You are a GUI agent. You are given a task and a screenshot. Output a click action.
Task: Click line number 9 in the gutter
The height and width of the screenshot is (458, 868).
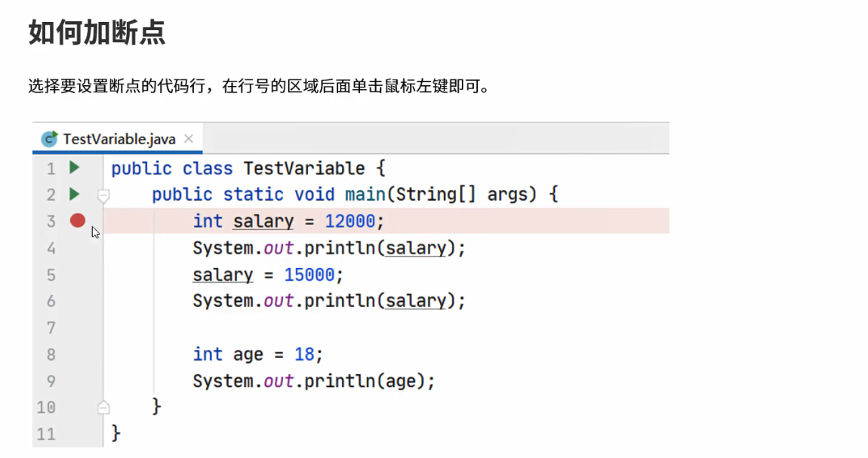pos(51,381)
